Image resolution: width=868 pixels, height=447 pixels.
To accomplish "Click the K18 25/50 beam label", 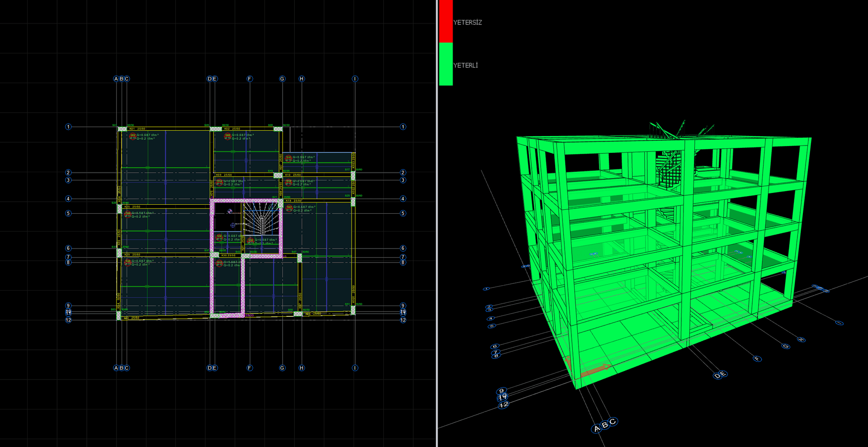I will [x=293, y=201].
